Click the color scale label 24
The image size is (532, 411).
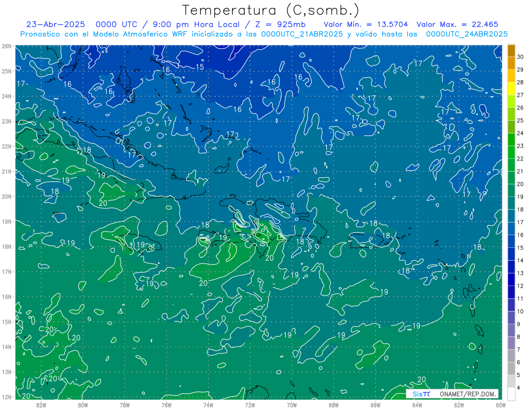click(520, 133)
